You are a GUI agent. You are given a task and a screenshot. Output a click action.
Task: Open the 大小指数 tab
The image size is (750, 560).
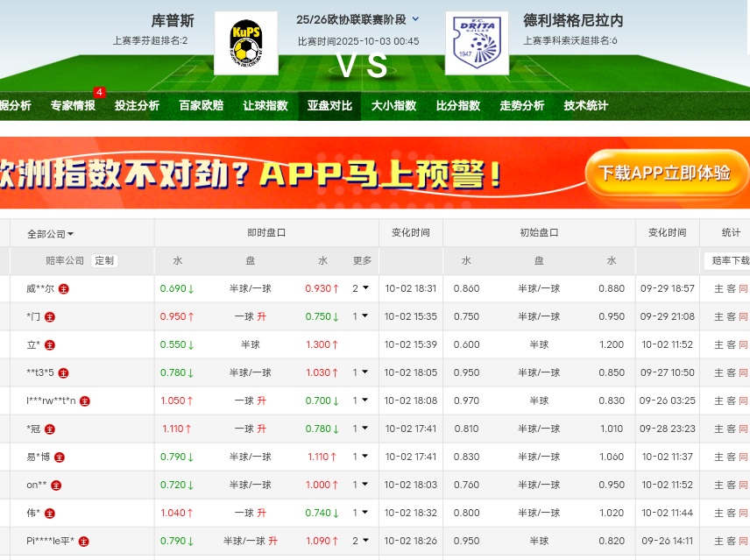pos(393,105)
